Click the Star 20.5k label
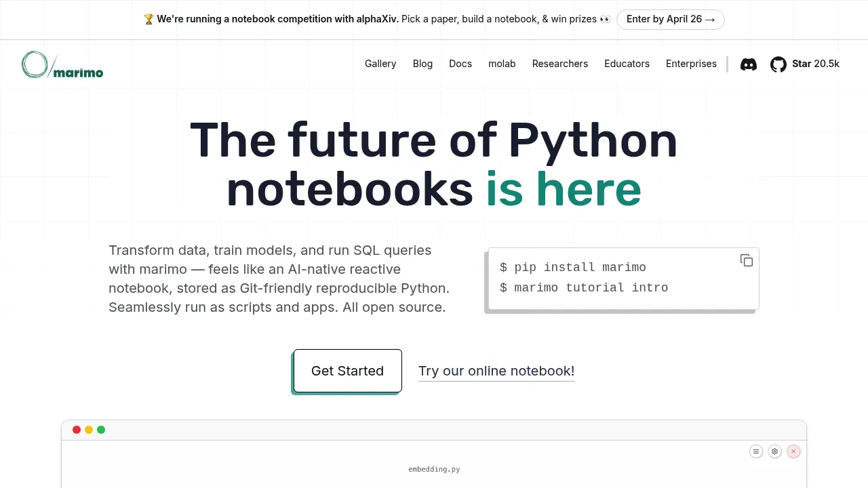The width and height of the screenshot is (868, 488). pyautogui.click(x=816, y=64)
